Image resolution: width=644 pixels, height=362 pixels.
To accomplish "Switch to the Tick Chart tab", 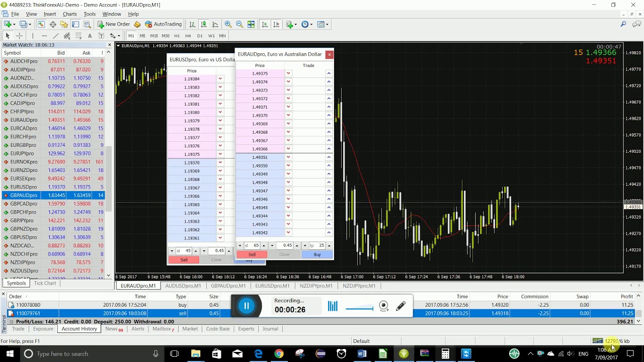I will (45, 283).
